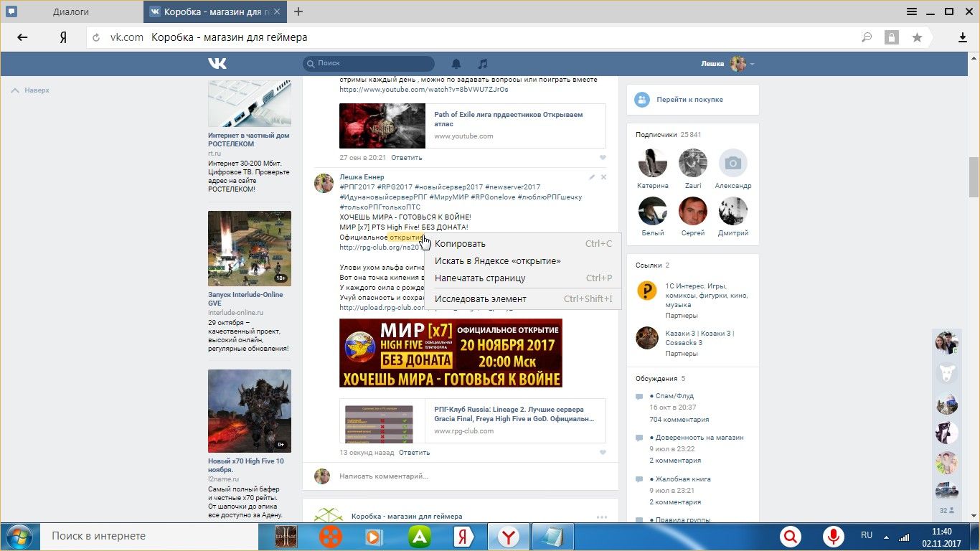Click the browser back arrow
Viewport: 980px width, 551px height.
pyautogui.click(x=22, y=38)
